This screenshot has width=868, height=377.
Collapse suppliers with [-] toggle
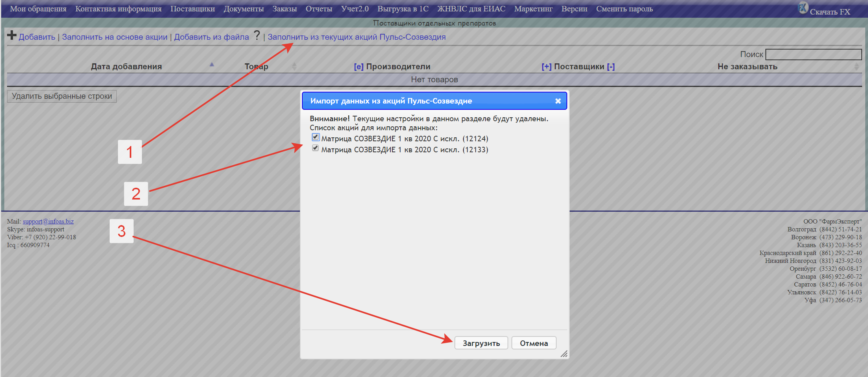(x=611, y=67)
